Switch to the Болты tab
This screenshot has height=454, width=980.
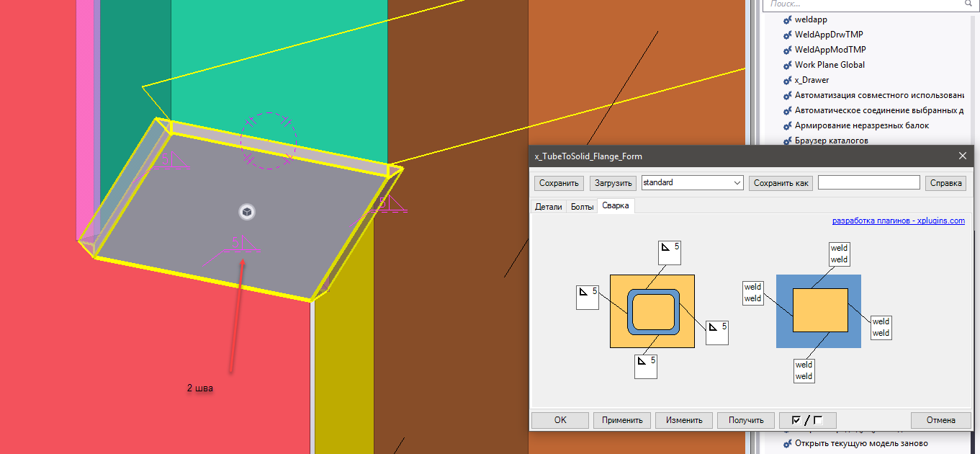coord(582,207)
